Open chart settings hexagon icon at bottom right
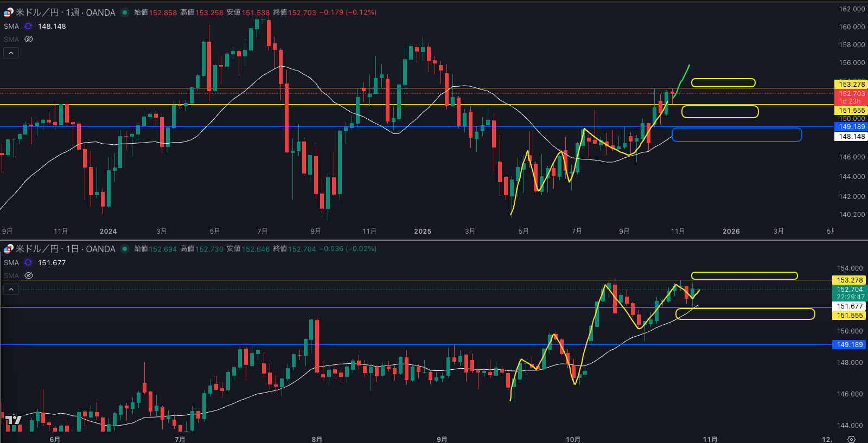Screen dimensions: 868x443 pos(851,439)
